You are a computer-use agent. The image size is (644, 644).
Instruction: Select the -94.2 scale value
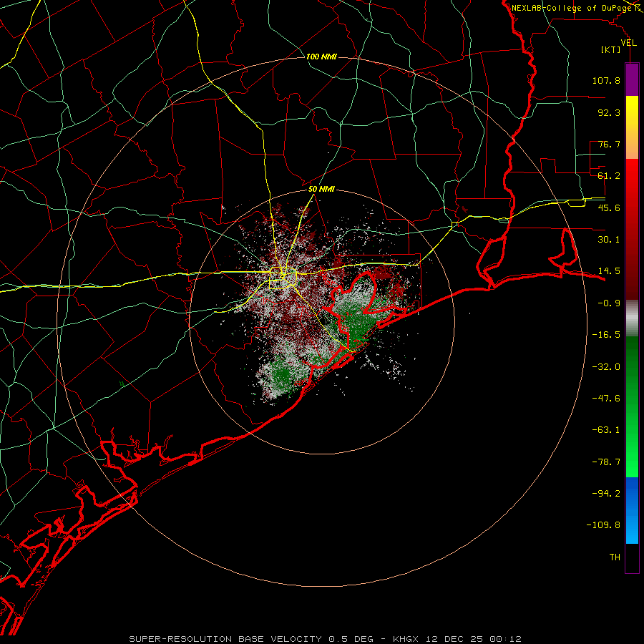(606, 494)
